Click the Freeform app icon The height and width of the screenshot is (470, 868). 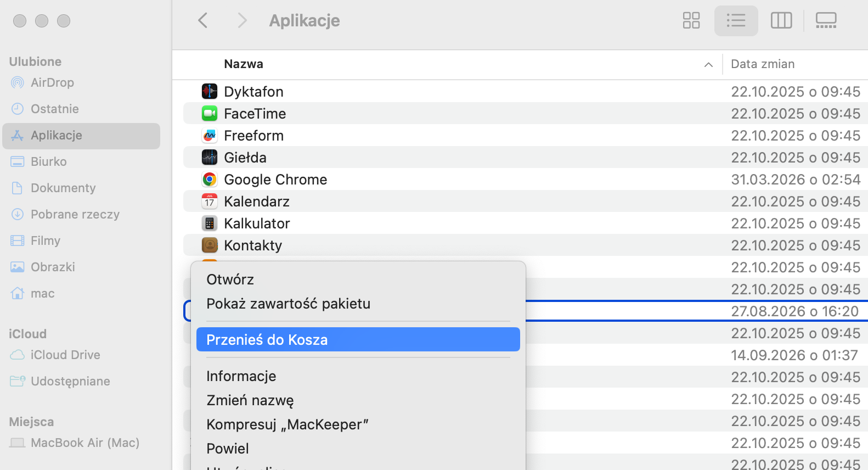[210, 135]
